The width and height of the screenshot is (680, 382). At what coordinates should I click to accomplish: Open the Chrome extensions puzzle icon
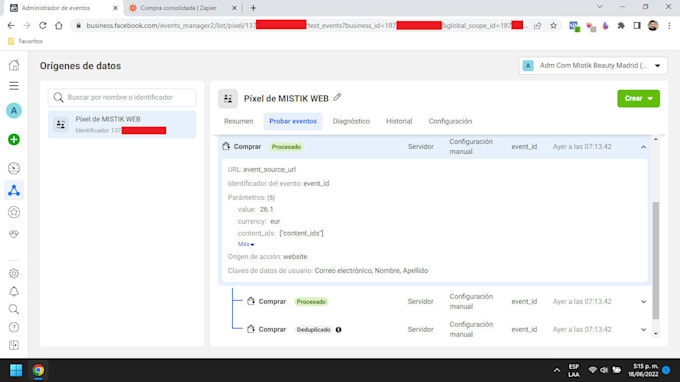tap(621, 26)
